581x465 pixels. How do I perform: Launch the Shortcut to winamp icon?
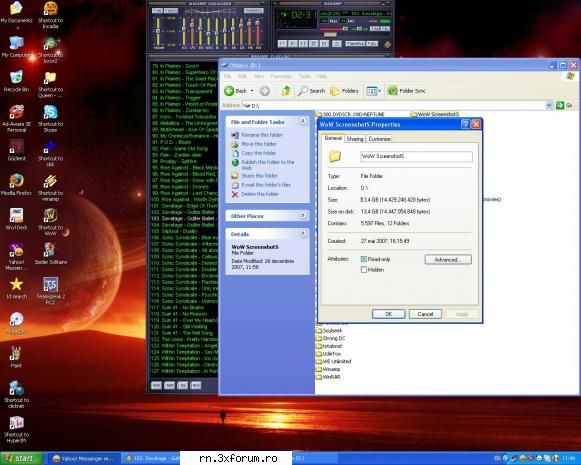(50, 187)
